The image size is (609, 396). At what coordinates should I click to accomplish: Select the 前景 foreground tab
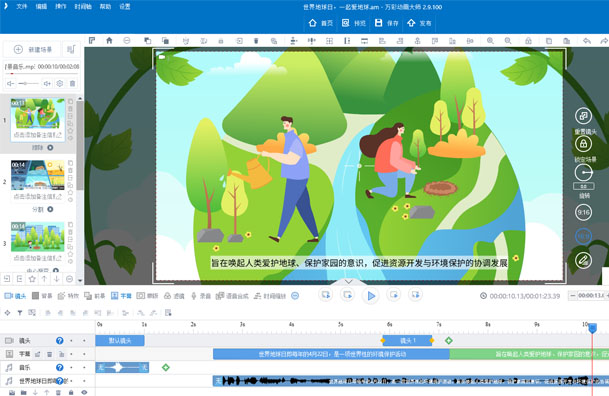coord(95,296)
